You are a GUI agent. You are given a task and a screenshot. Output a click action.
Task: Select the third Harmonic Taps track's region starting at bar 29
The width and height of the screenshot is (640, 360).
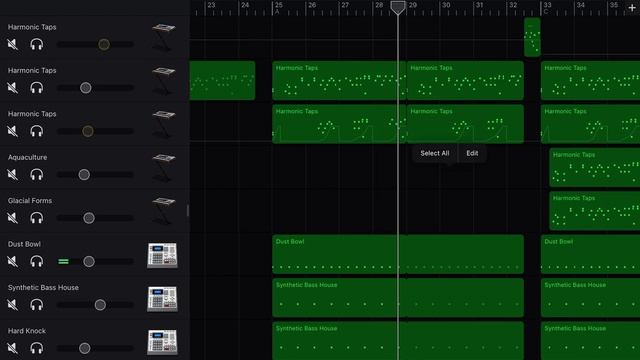[465, 124]
